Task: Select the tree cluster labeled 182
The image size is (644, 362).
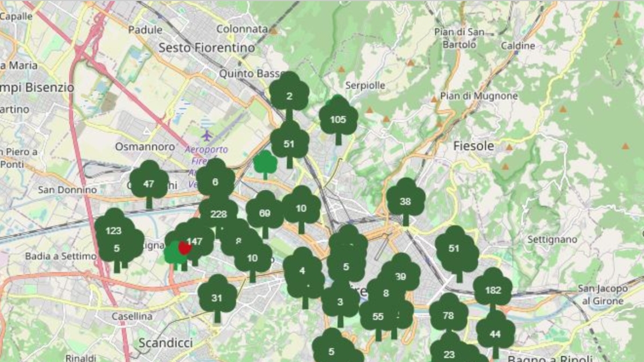Action: (493, 290)
